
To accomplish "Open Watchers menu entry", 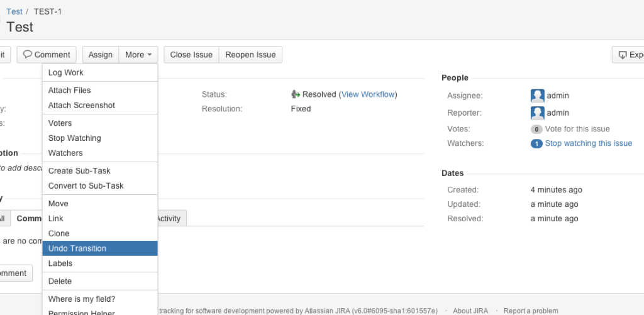I will click(100, 153).
